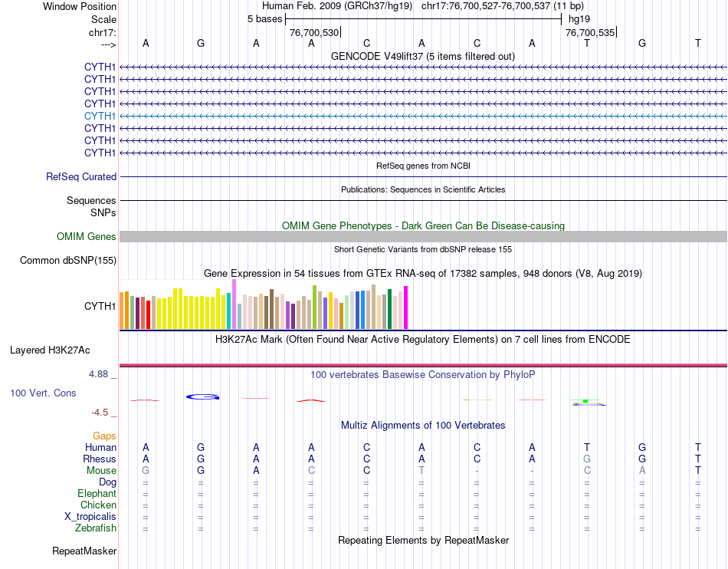This screenshot has height=569, width=728.
Task: Click the dark green GTEx expression bar
Action: pyautogui.click(x=389, y=309)
